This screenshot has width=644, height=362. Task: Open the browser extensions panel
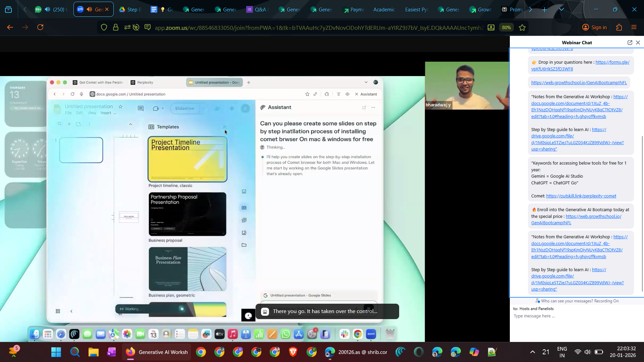[x=619, y=27]
